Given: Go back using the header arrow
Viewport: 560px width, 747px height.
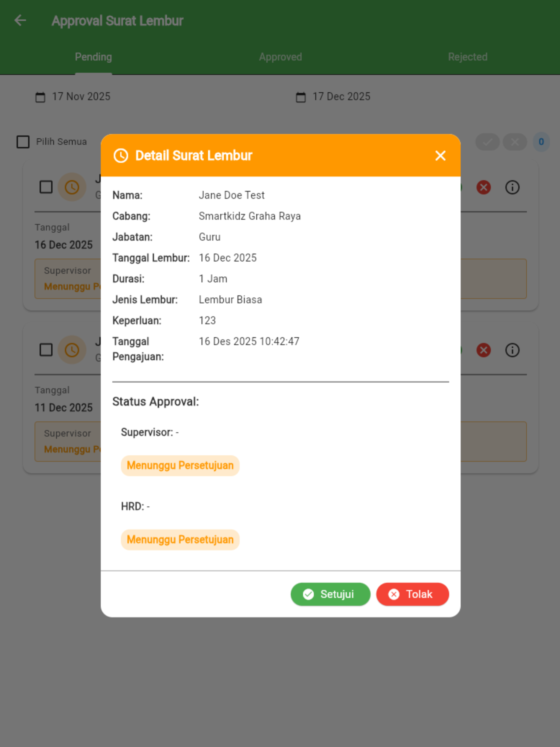Looking at the screenshot, I should click(x=20, y=21).
